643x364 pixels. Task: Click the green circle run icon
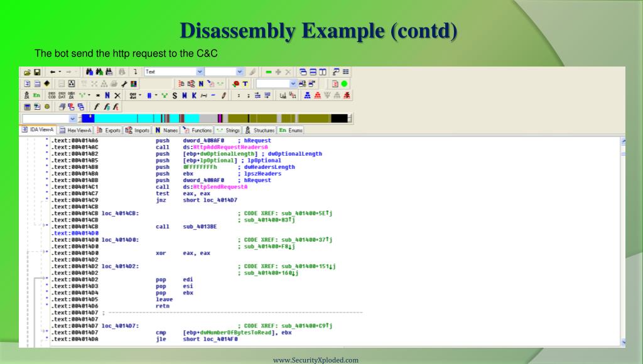click(344, 83)
